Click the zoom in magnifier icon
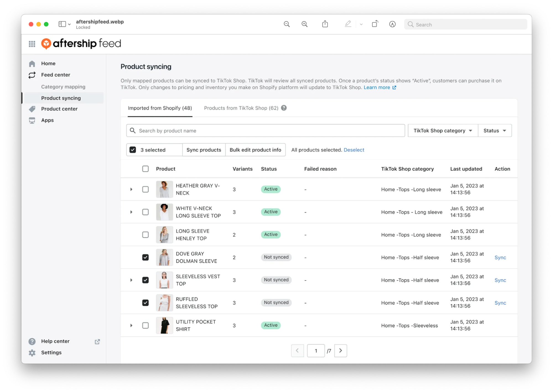 [304, 24]
